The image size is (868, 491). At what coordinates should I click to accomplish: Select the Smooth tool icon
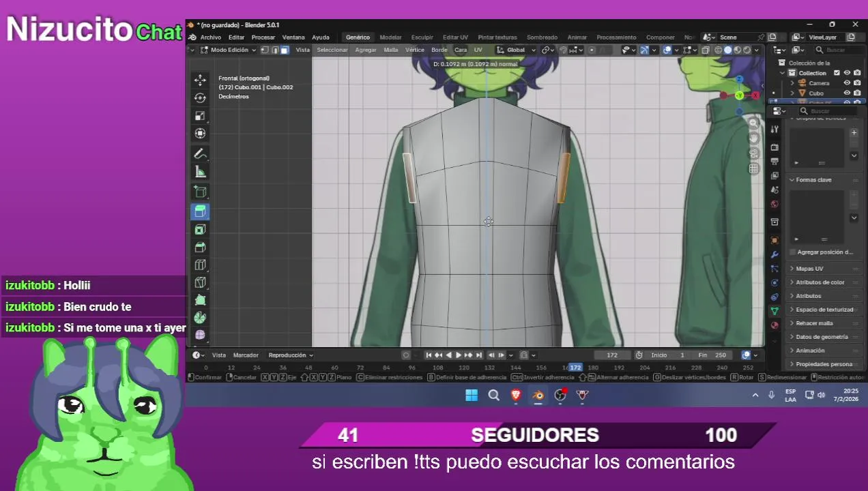[x=200, y=335]
